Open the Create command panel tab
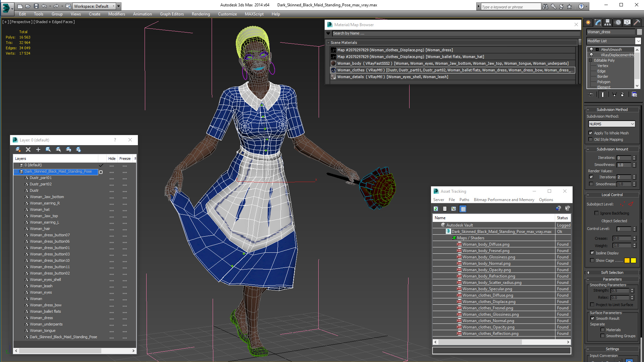The width and height of the screenshot is (644, 362). [588, 22]
